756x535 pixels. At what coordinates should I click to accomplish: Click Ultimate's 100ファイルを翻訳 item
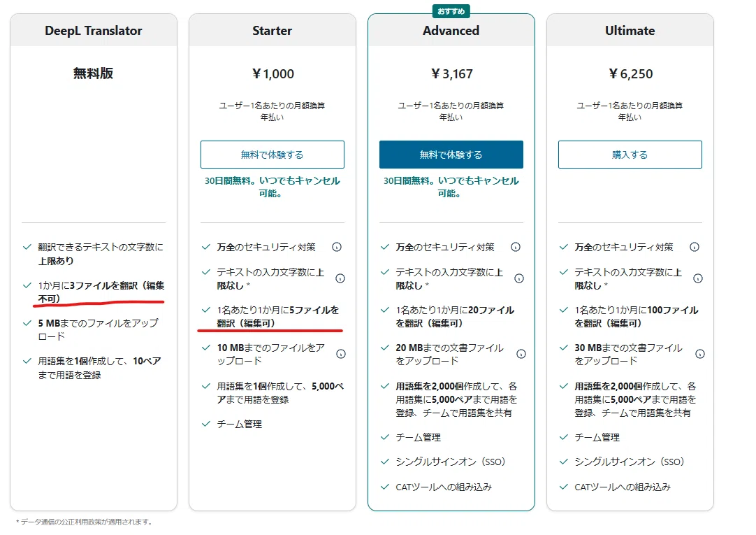tap(637, 317)
